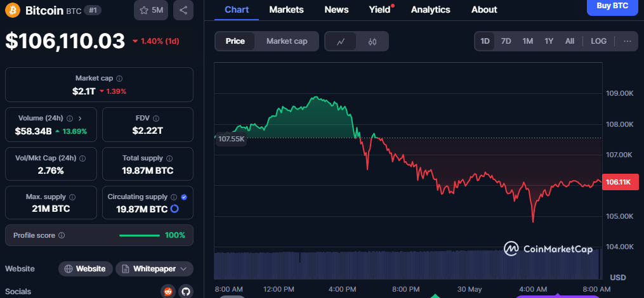Open the Markets tab
Image resolution: width=644 pixels, height=298 pixels.
(x=286, y=10)
